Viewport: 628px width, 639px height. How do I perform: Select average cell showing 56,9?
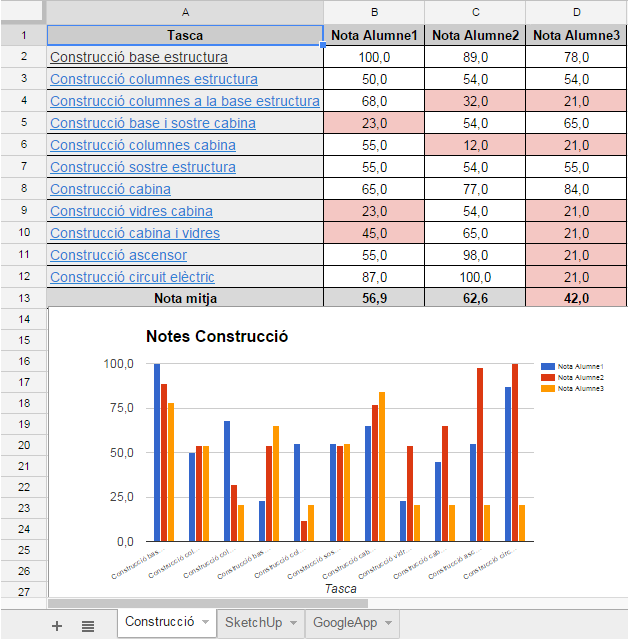click(x=374, y=298)
